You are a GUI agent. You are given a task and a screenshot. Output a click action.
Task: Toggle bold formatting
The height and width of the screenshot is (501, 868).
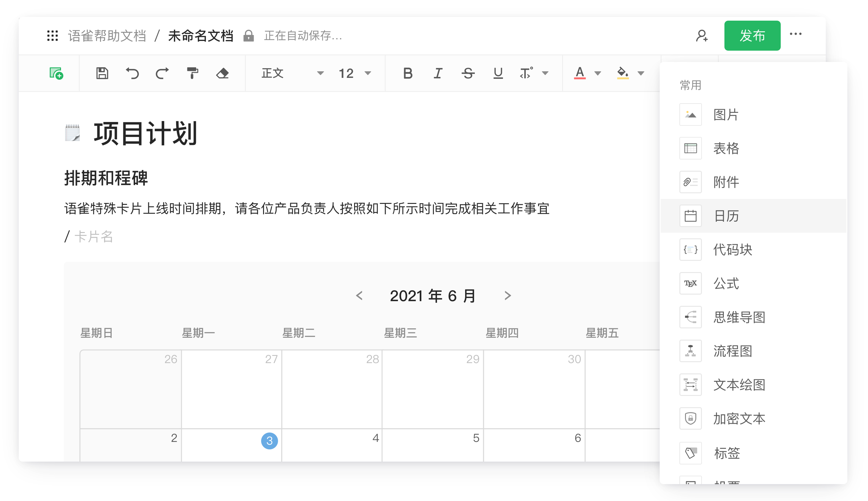click(x=408, y=73)
